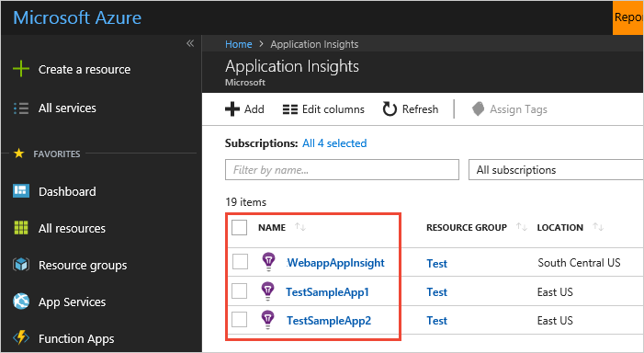
Task: Open Function Apps in sidebar
Action: (x=76, y=339)
